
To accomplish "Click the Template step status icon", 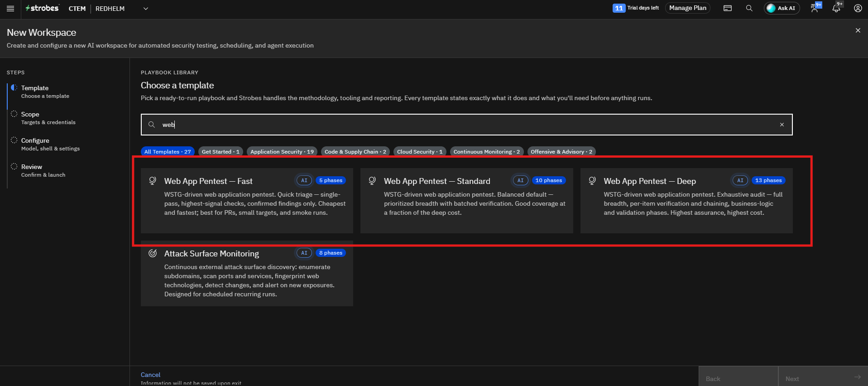I will (14, 87).
